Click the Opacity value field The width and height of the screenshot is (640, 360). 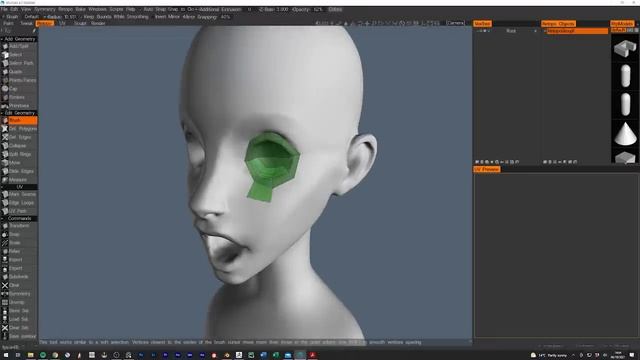[x=318, y=9]
